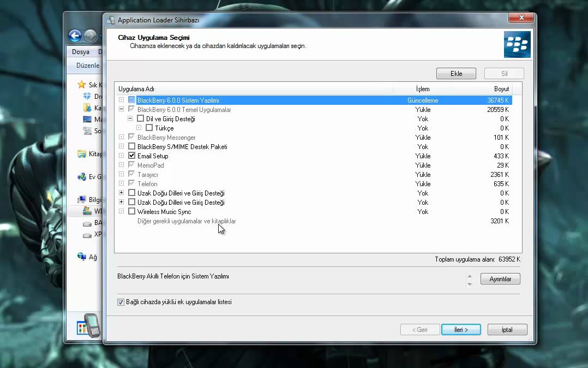Select the BlackBerry Messenger row
Screen dimensions: 588x368
[314, 138]
